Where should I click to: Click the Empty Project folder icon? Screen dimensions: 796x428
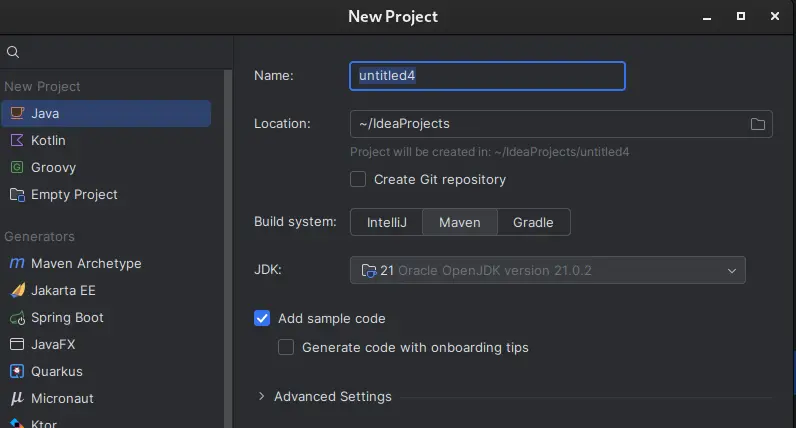[17, 194]
